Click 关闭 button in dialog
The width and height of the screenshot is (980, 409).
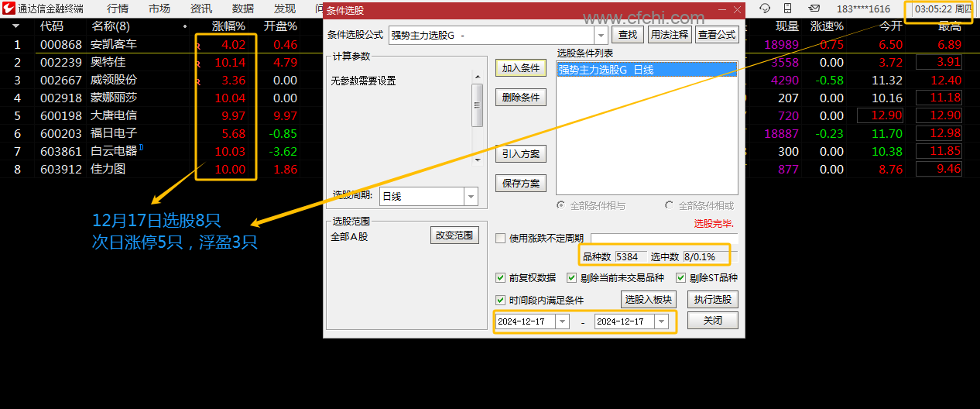[x=712, y=321]
